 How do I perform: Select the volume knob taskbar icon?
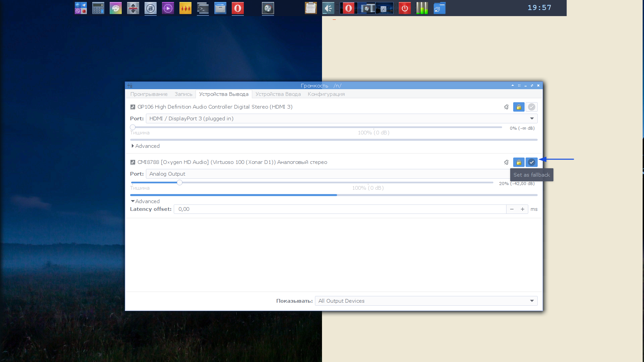(268, 8)
